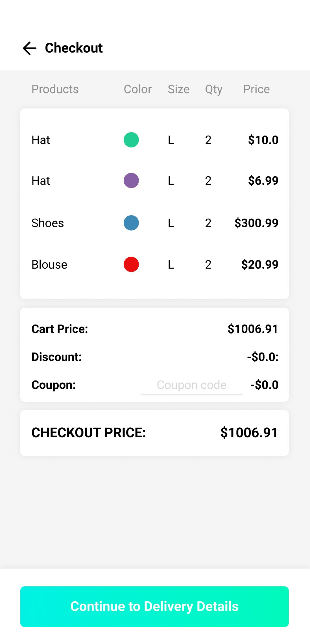Click the $6.99 Hat price

click(x=263, y=180)
